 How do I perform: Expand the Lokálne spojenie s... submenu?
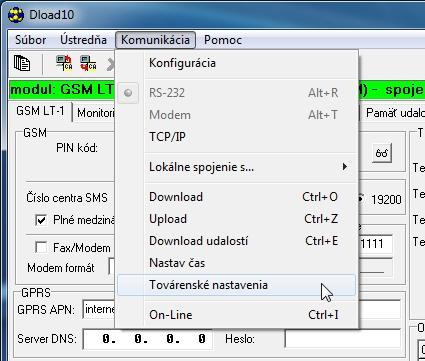[x=237, y=167]
